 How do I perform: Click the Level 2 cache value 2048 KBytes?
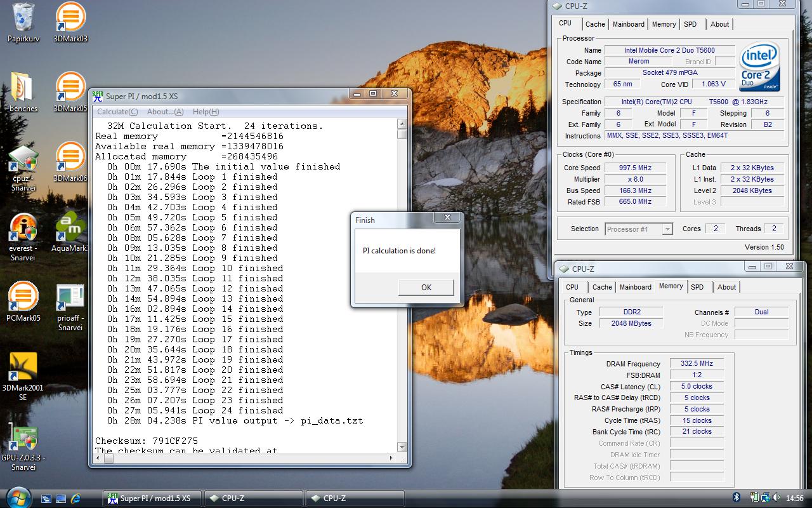(x=752, y=190)
